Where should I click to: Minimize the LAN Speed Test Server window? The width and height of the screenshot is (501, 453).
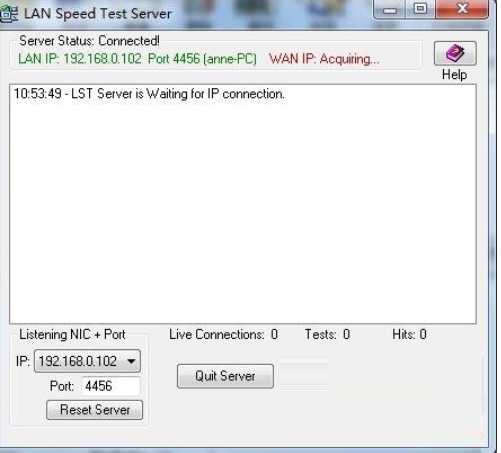pos(389,9)
